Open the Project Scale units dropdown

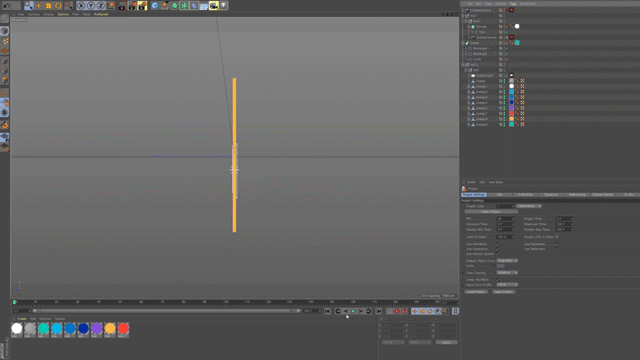(x=529, y=206)
